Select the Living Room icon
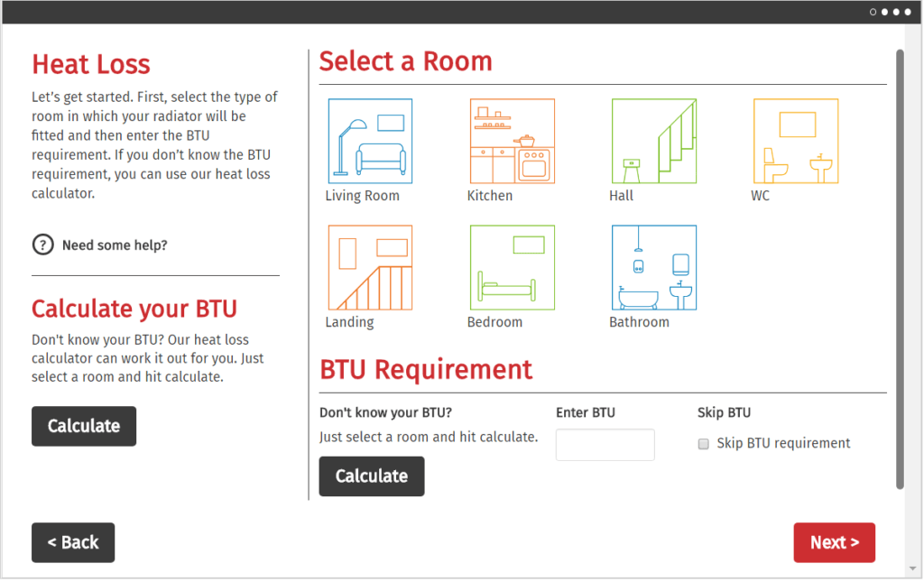The image size is (924, 582). [x=369, y=140]
